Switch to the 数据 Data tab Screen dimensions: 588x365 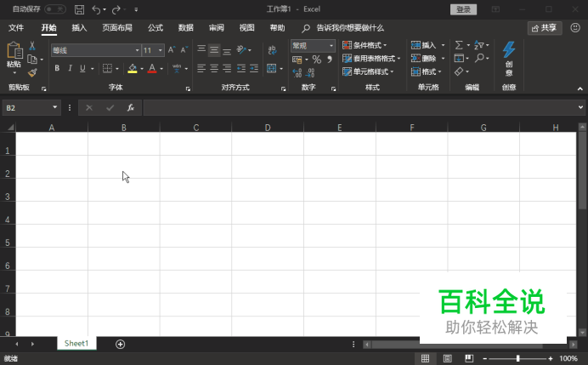(x=185, y=28)
